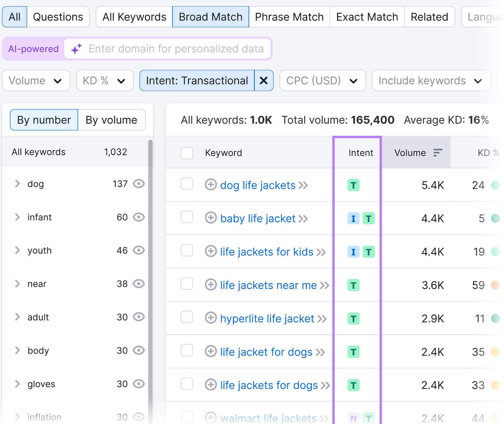Click the double-arrow icon after life jackets for kids
The width and height of the screenshot is (504, 424).
click(x=321, y=252)
